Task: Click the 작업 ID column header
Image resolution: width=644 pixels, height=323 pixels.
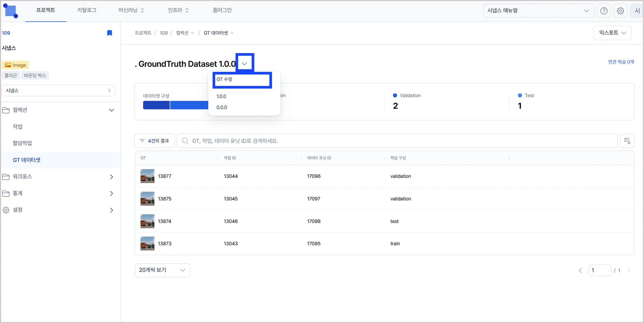Action: pyautogui.click(x=230, y=158)
